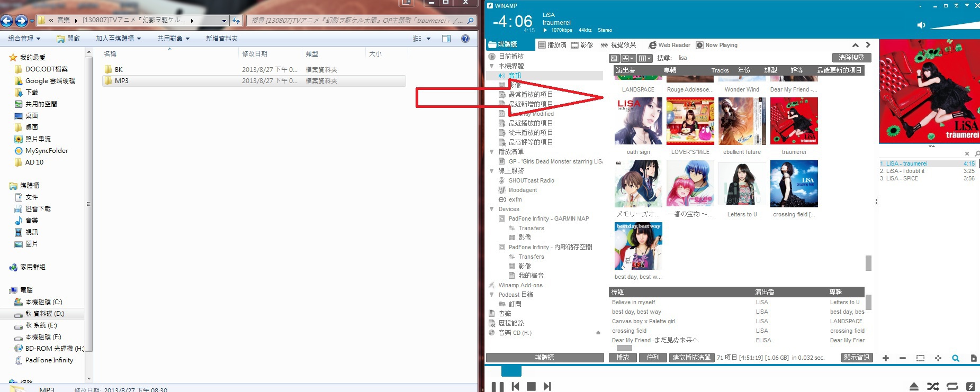Stop playback in Winamp
This screenshot has height=392, width=980.
531,387
